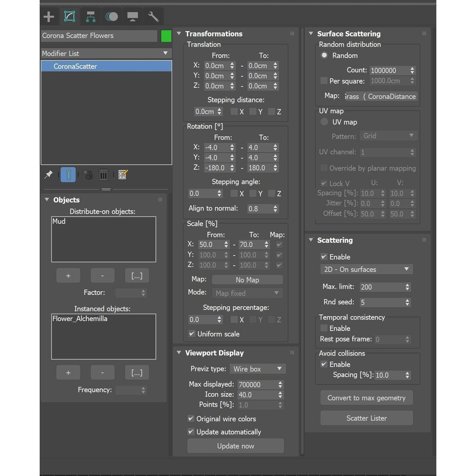The height and width of the screenshot is (476, 476).
Task: Open the Create panel plus icon
Action: pyautogui.click(x=49, y=17)
